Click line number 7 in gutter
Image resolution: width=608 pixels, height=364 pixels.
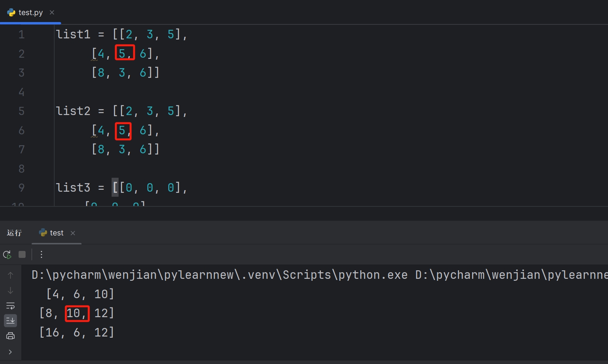tap(22, 149)
